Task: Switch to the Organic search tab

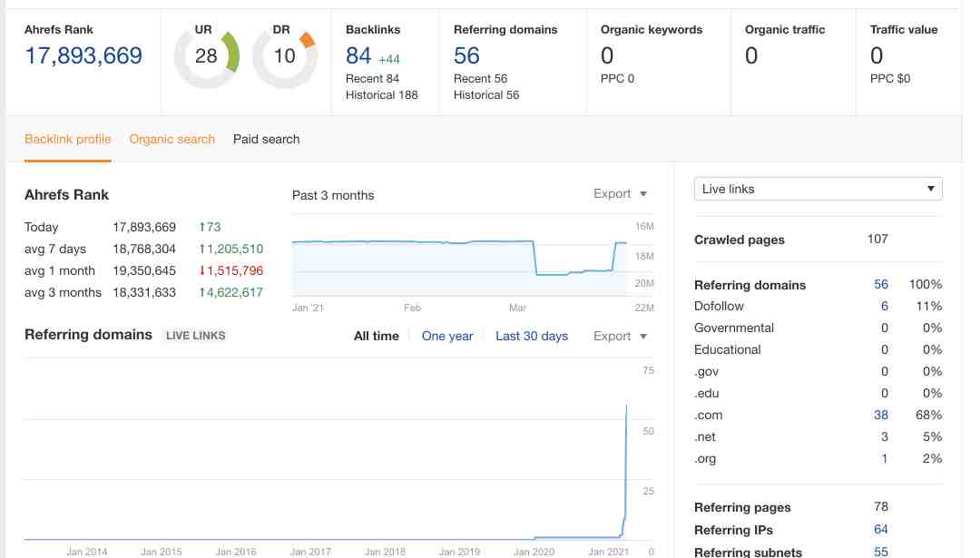Action: (x=171, y=139)
